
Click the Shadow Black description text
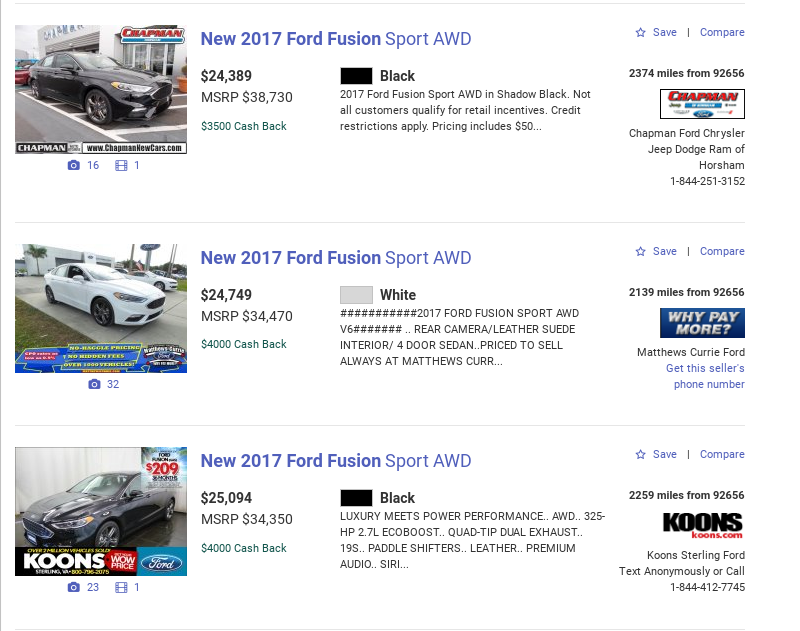[x=465, y=110]
